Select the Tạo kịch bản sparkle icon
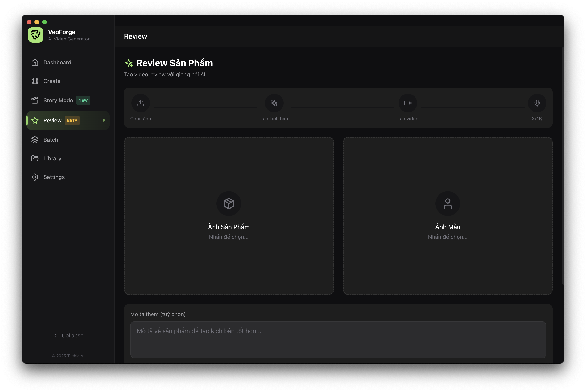This screenshot has height=392, width=586. (274, 103)
